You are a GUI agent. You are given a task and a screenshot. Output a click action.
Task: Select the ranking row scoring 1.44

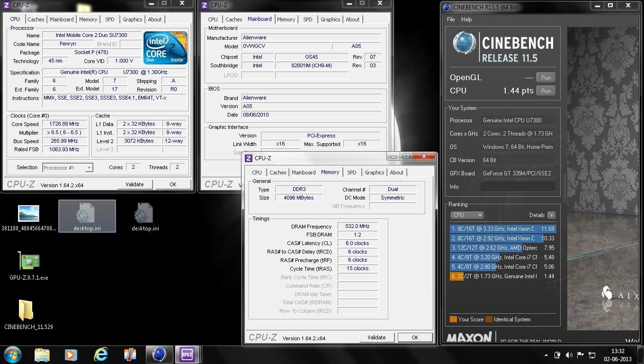[x=503, y=276]
